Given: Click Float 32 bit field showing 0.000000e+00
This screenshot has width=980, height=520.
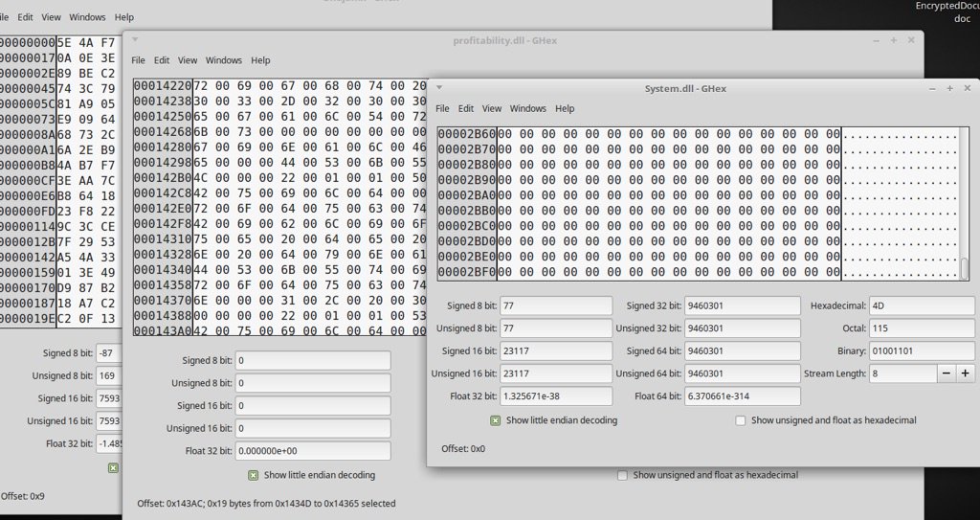Looking at the screenshot, I should 313,450.
